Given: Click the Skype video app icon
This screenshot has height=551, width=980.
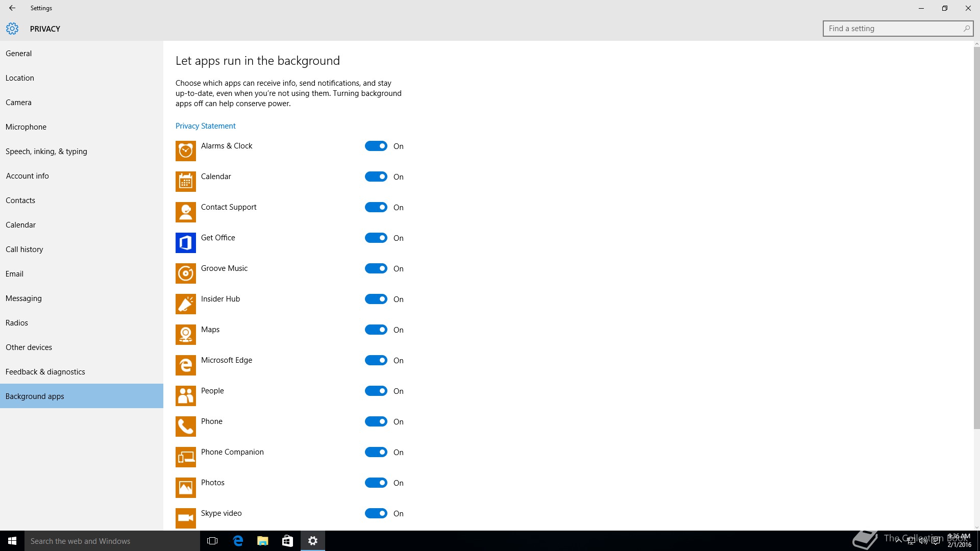Looking at the screenshot, I should click(185, 518).
